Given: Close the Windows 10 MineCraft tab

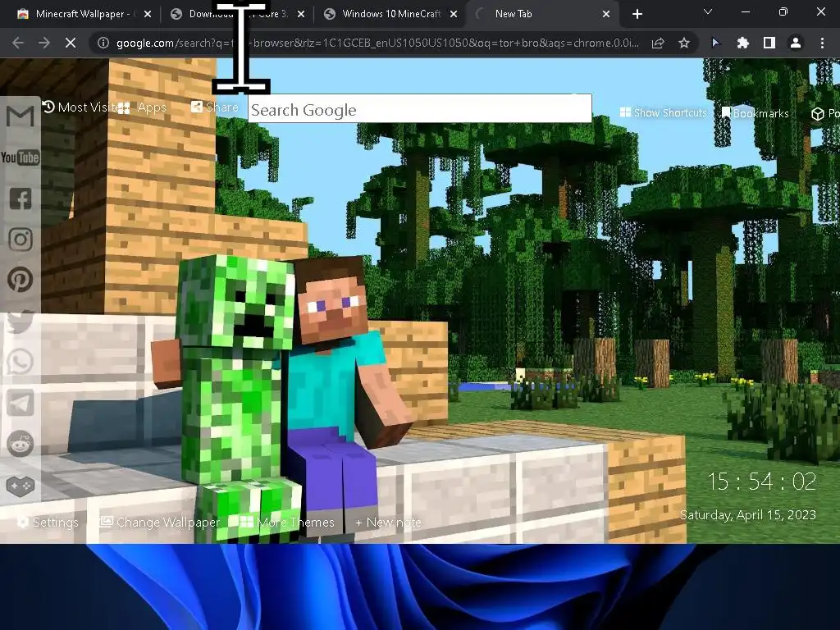Looking at the screenshot, I should click(x=454, y=15).
